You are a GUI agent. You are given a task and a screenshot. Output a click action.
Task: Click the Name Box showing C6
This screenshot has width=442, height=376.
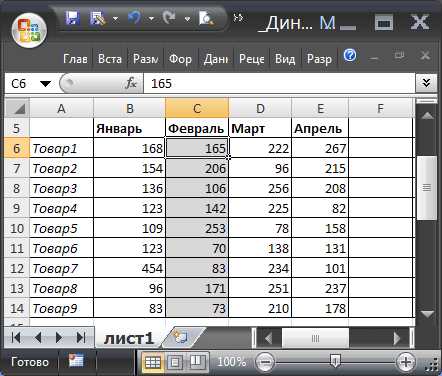click(21, 83)
